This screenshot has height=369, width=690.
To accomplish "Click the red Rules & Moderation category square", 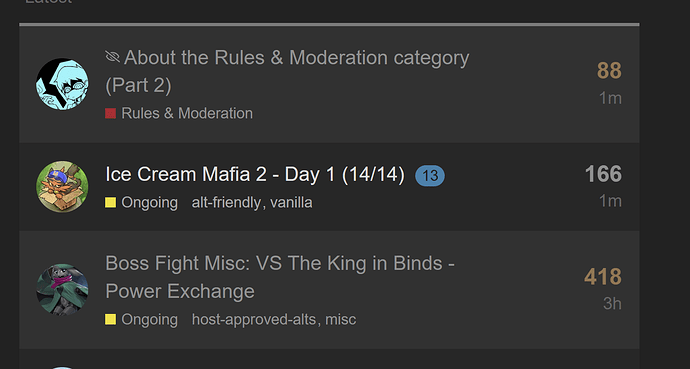I will 110,113.
